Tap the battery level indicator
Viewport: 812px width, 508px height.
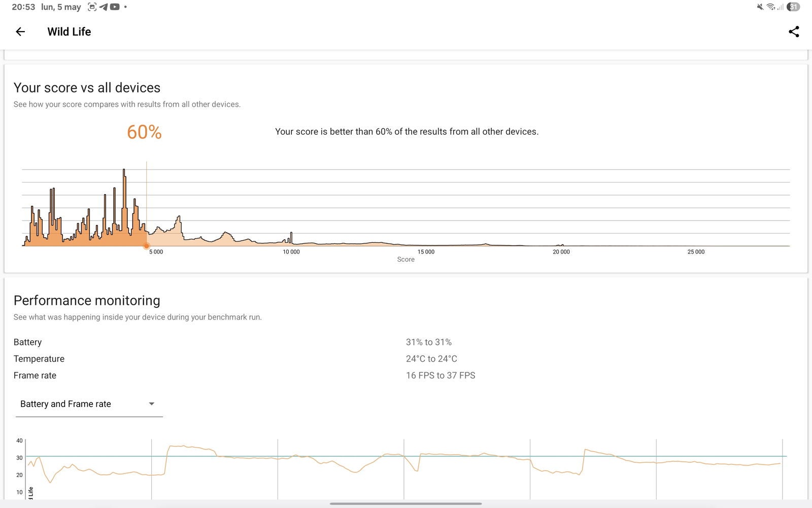coord(793,7)
